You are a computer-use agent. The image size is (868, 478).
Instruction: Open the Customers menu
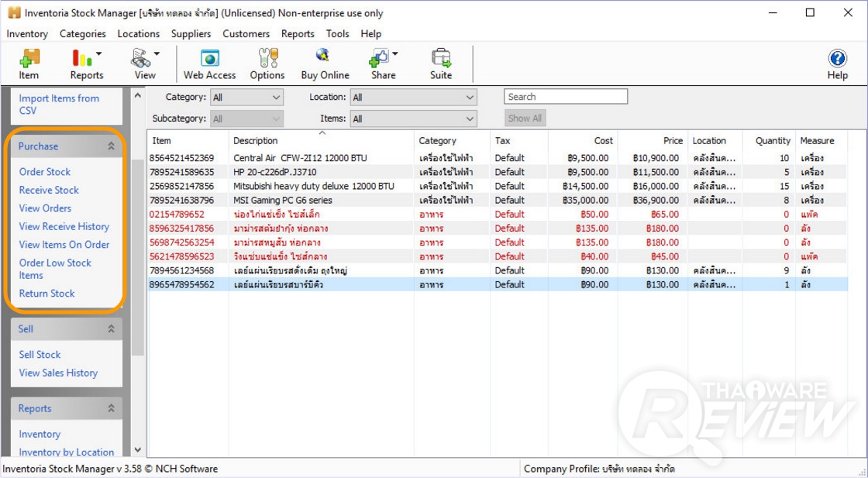pyautogui.click(x=246, y=34)
